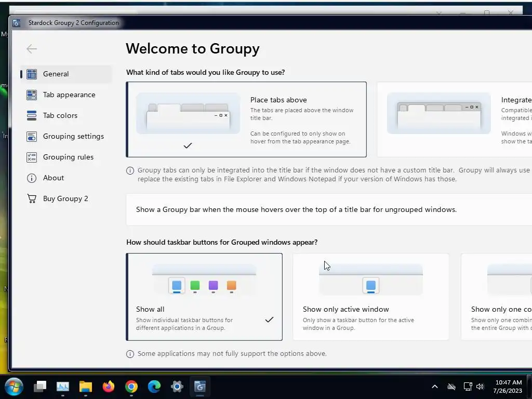This screenshot has height=399, width=532.
Task: Open the Tab colors page
Action: (x=66, y=115)
